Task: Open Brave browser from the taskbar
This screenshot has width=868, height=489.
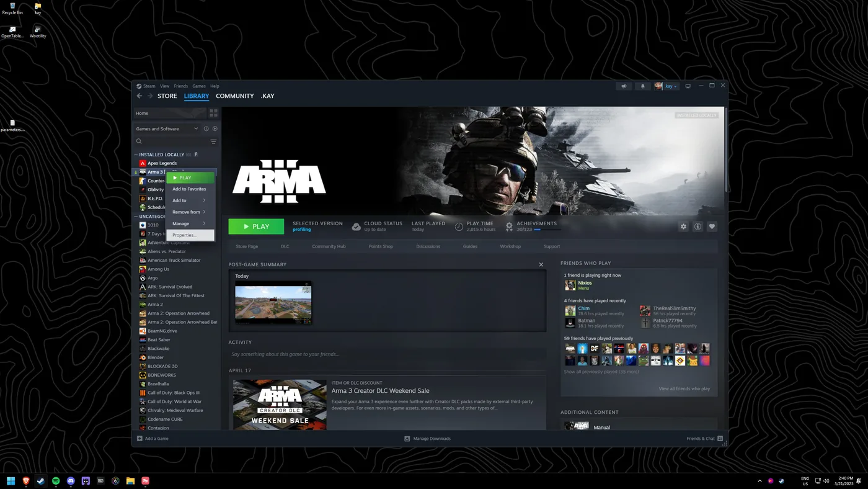Action: [26, 481]
